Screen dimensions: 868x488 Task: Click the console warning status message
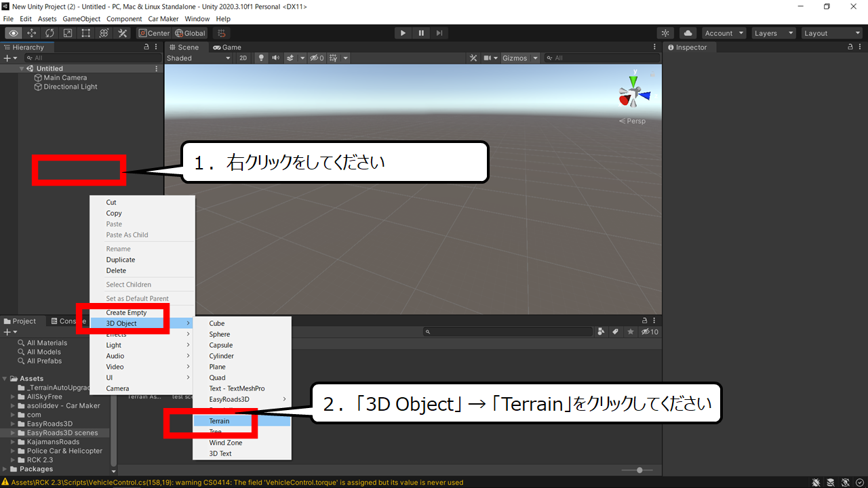pyautogui.click(x=237, y=483)
